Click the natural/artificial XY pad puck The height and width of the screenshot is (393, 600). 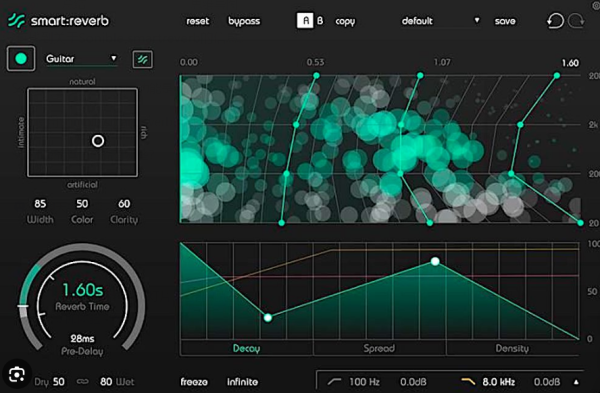[x=98, y=141]
